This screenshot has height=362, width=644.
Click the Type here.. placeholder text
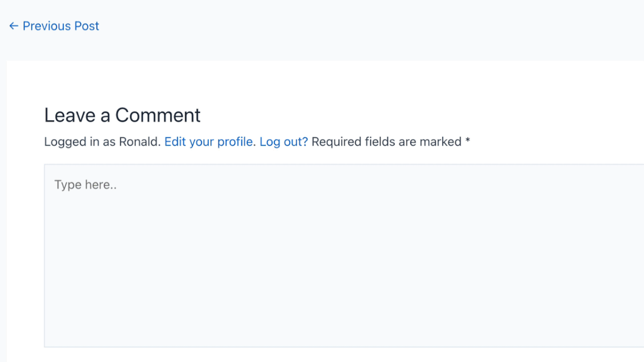(x=85, y=185)
